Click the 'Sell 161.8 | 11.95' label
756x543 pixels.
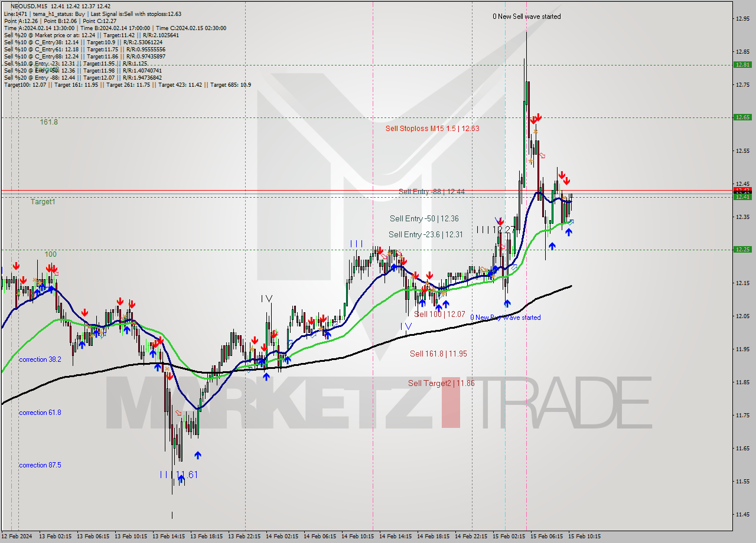pyautogui.click(x=438, y=354)
